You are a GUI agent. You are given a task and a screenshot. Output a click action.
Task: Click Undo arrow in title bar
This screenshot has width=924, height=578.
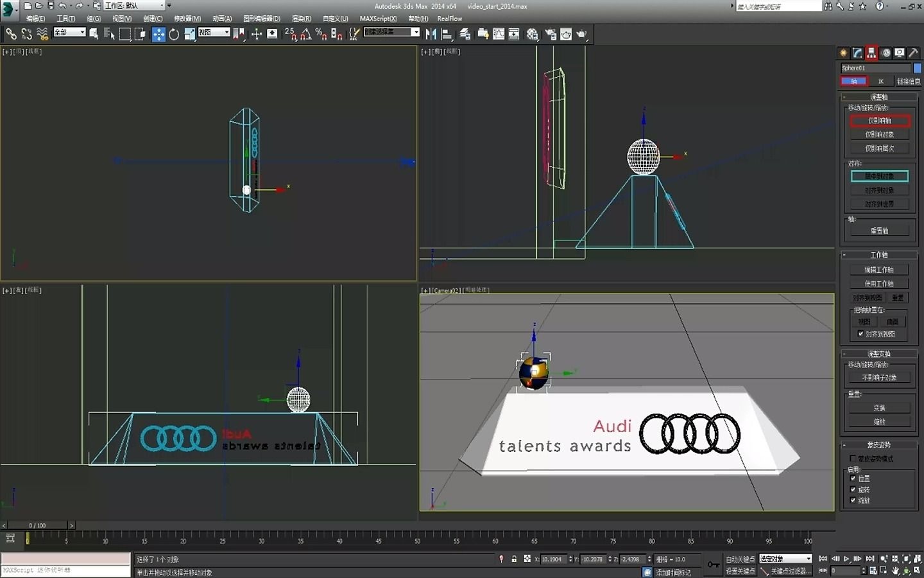point(62,5)
